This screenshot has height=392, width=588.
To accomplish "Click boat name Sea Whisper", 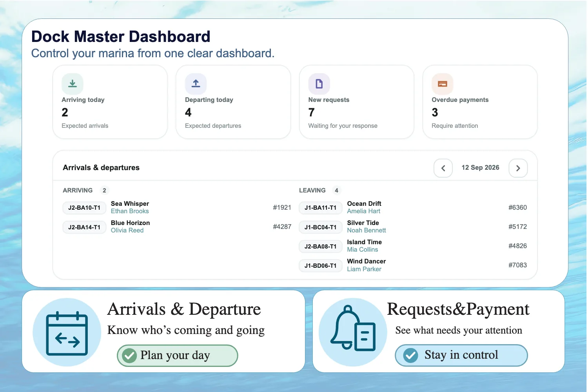I will [130, 204].
